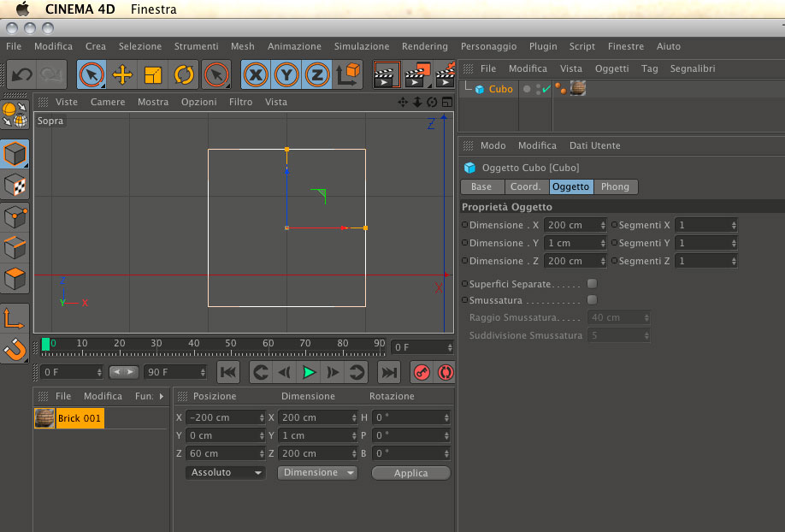Viewport: 785px width, 532px height.
Task: Click keyframe dot beside Dimensione . X
Action: [x=464, y=225]
